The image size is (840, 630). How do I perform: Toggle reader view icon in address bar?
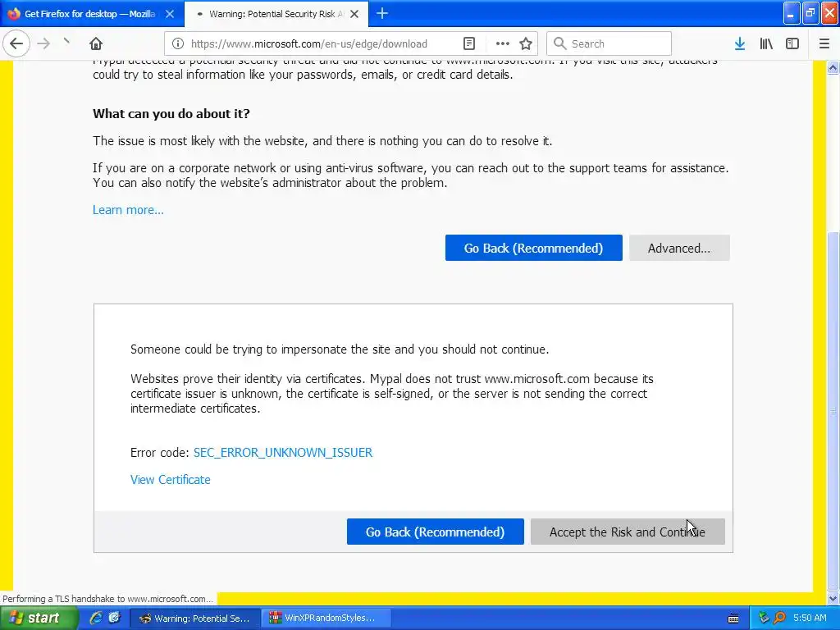(x=468, y=43)
